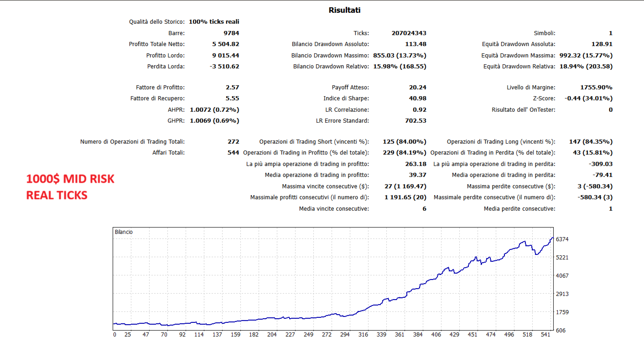Click the Bilancio label in the chart

click(124, 232)
